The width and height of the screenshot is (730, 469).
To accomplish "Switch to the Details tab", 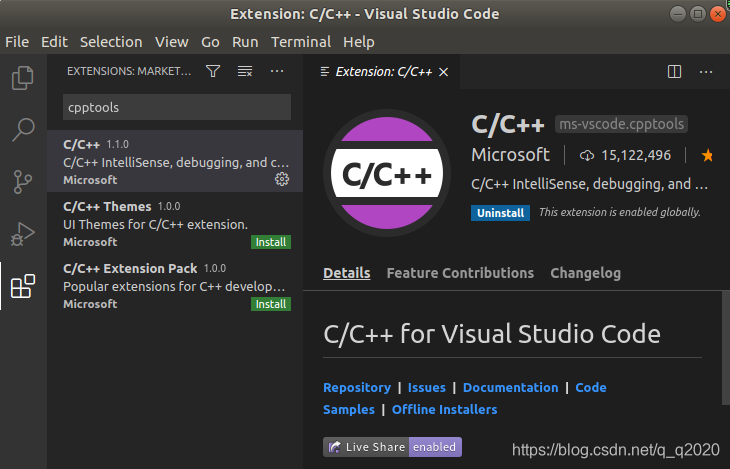I will 346,273.
